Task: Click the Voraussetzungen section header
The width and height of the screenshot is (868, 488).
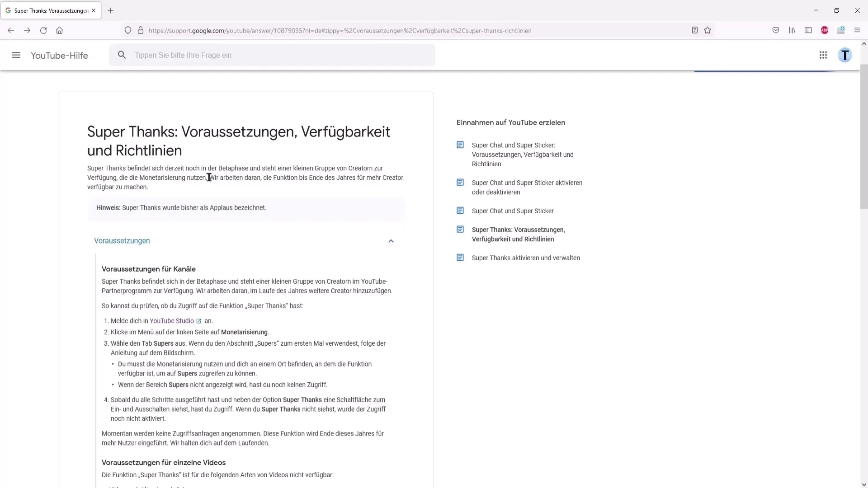Action: [x=245, y=241]
